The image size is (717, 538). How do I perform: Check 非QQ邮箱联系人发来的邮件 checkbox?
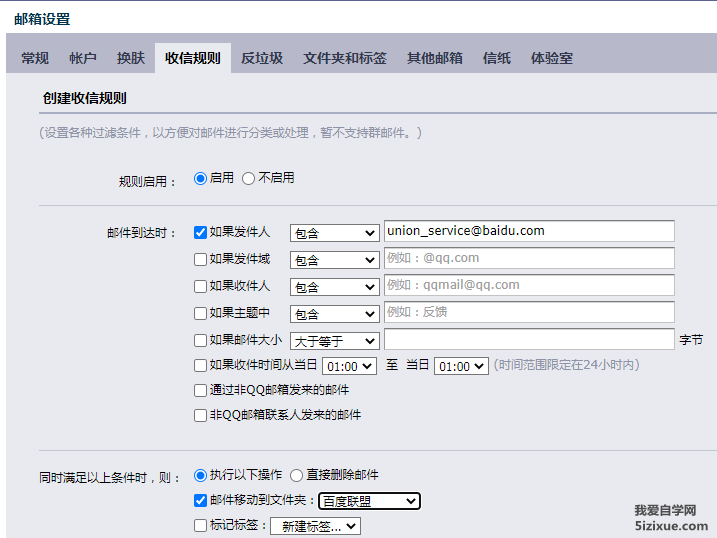tap(200, 415)
